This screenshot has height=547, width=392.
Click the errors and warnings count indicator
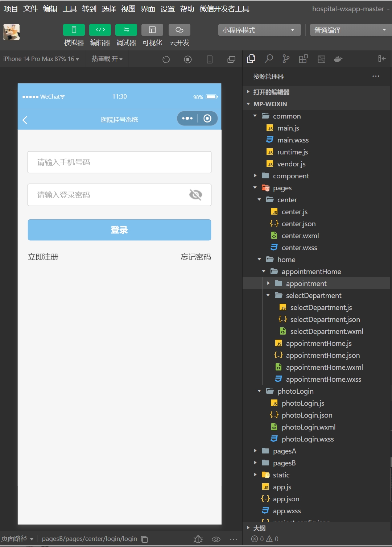tap(265, 539)
